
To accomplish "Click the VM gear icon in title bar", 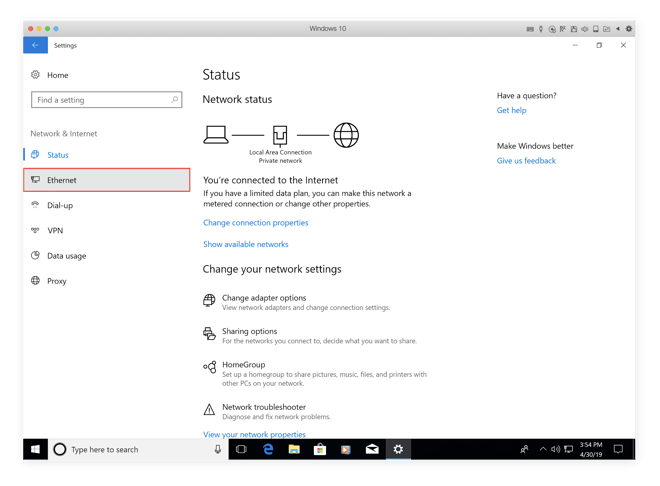I will point(628,29).
